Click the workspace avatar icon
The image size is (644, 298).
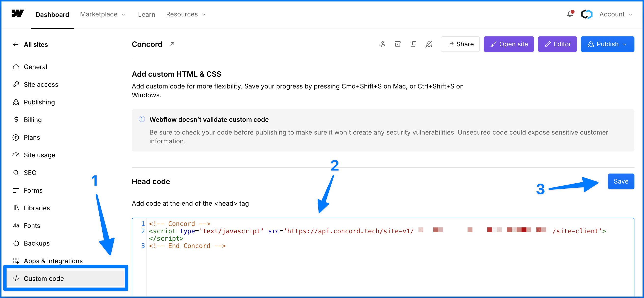click(x=587, y=14)
